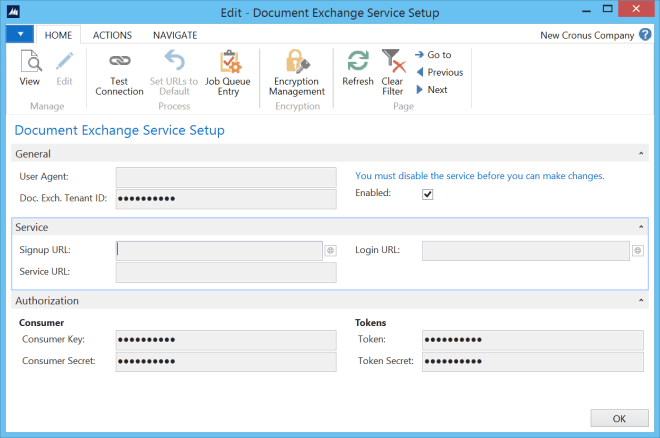Collapse the Authorization section
This screenshot has height=438, width=660.
[641, 300]
